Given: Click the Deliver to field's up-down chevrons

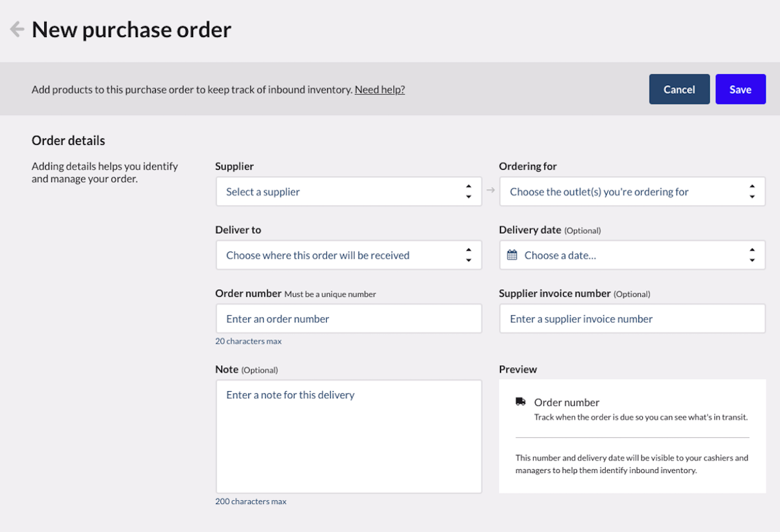Looking at the screenshot, I should pos(468,255).
